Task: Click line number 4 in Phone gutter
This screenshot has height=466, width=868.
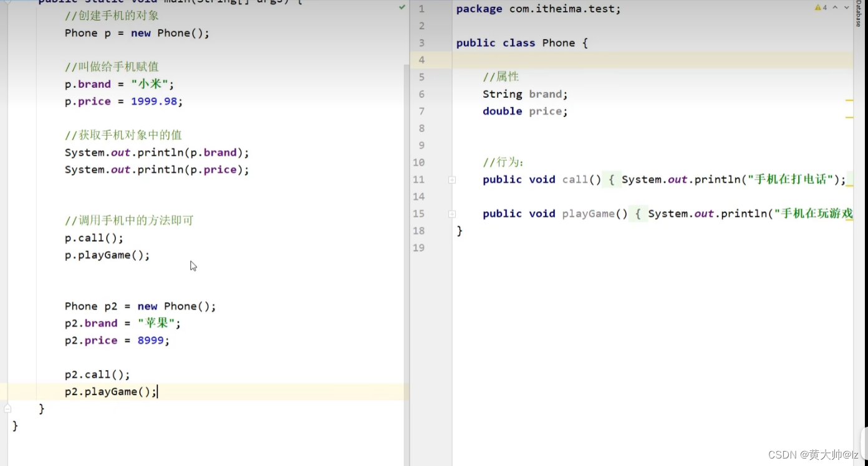Action: click(422, 60)
